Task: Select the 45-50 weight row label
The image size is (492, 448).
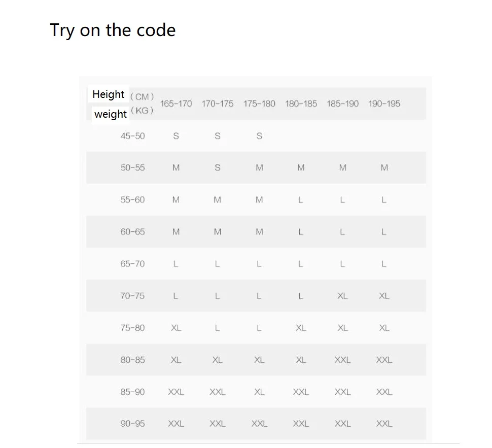Action: (133, 136)
